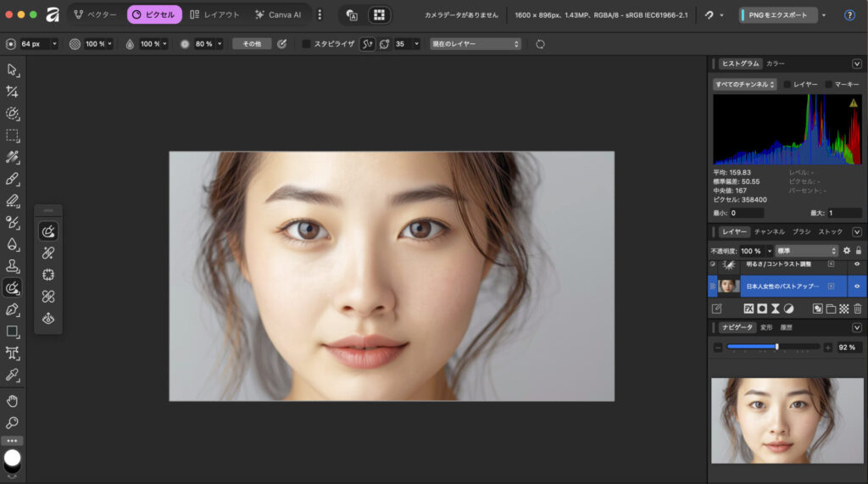Image resolution: width=868 pixels, height=484 pixels.
Task: Open the 標準 blend mode dropdown
Action: click(806, 251)
